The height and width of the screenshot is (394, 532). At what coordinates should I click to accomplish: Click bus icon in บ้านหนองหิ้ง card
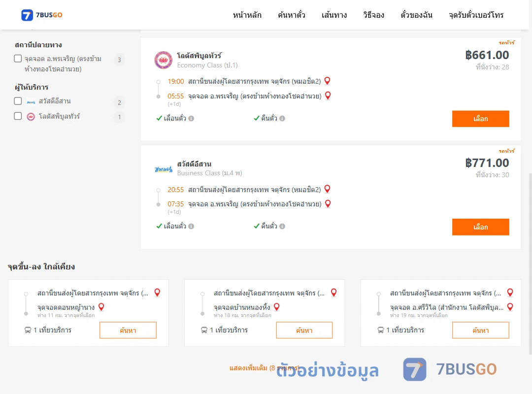pyautogui.click(x=204, y=330)
